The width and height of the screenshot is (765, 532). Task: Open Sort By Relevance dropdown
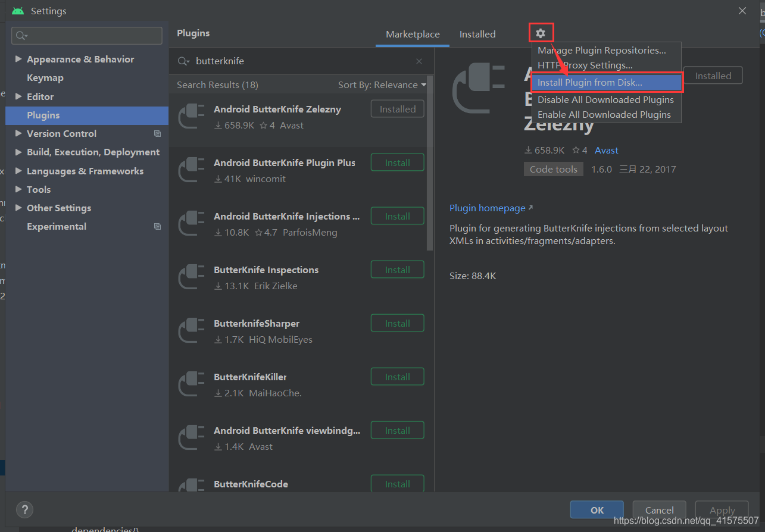point(382,85)
